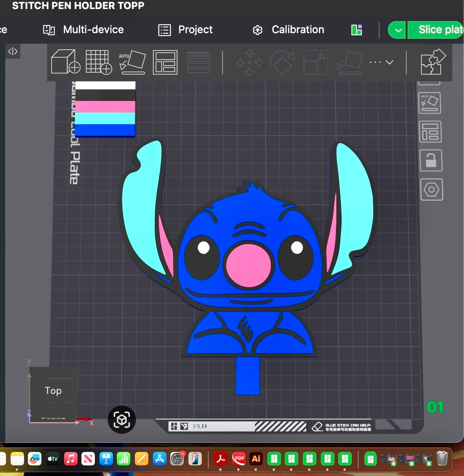Viewport: 464px width, 476px height.
Task: Launch Adobe Acrobat from the dock
Action: click(x=221, y=459)
